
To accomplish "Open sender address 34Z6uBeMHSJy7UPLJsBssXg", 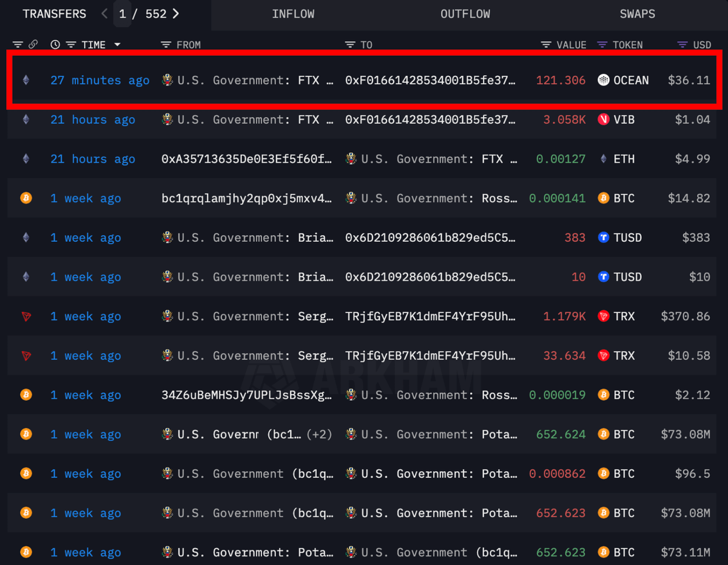I will pyautogui.click(x=247, y=395).
